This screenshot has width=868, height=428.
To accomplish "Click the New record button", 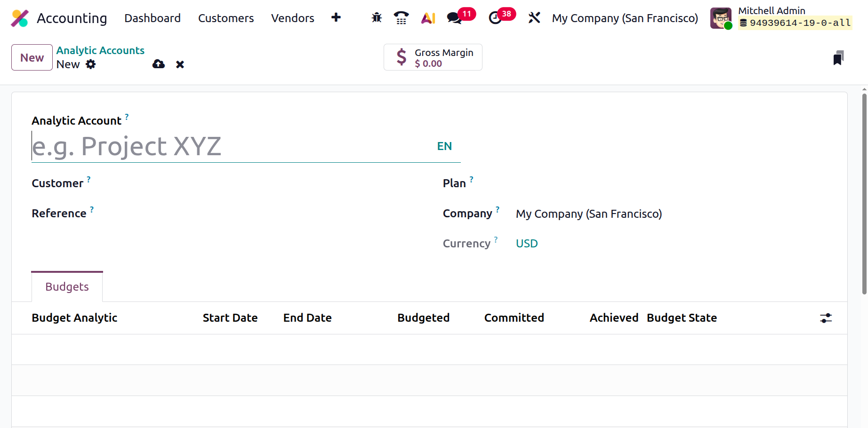I will pyautogui.click(x=32, y=57).
